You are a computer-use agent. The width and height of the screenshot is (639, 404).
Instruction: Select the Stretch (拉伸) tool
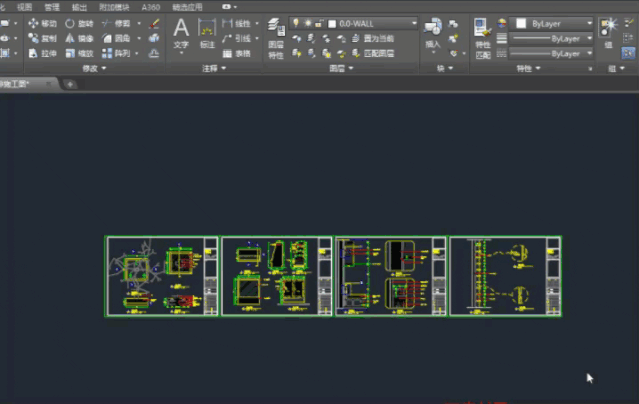[x=43, y=53]
